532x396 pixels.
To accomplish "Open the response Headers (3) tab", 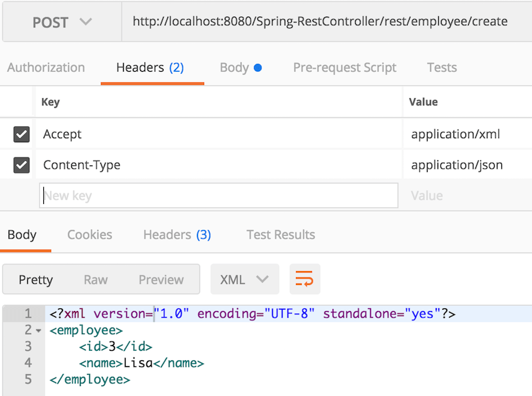I will coord(176,234).
